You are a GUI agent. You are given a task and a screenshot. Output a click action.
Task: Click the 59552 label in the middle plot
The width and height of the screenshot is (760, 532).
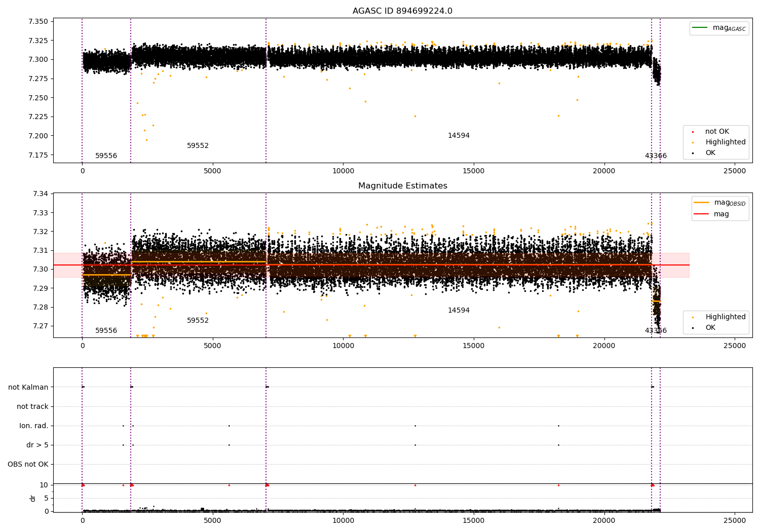click(198, 321)
